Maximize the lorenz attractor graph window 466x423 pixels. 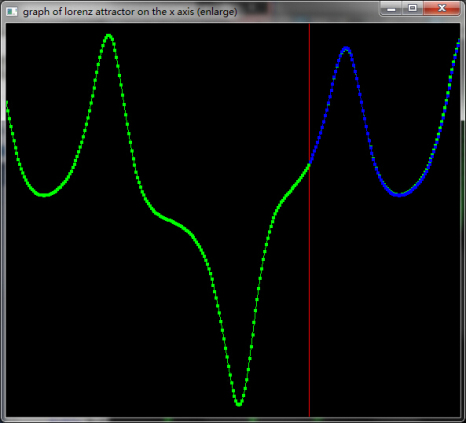(412, 9)
